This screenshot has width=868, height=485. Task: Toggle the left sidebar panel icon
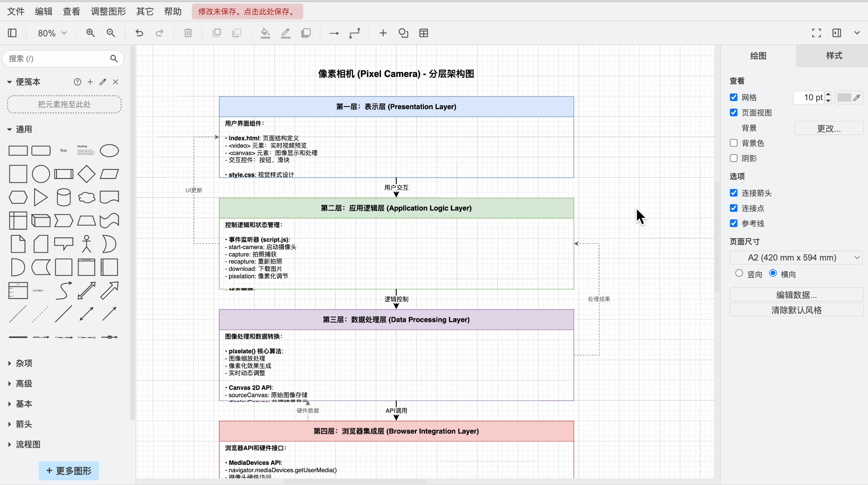(12, 33)
